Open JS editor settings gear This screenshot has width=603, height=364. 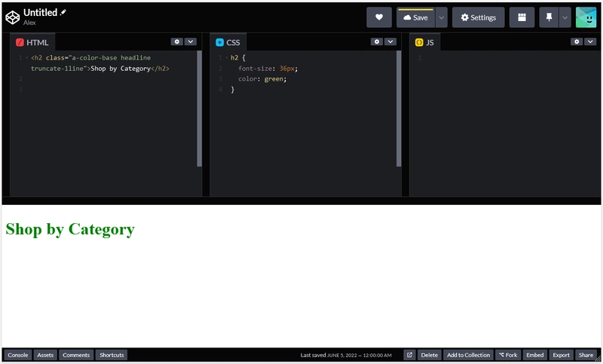576,41
